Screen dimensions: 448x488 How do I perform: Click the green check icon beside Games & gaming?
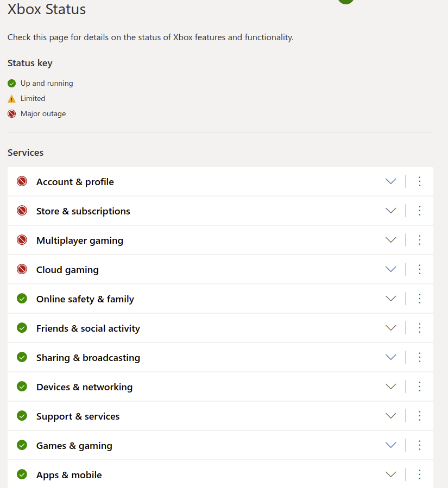click(x=22, y=445)
